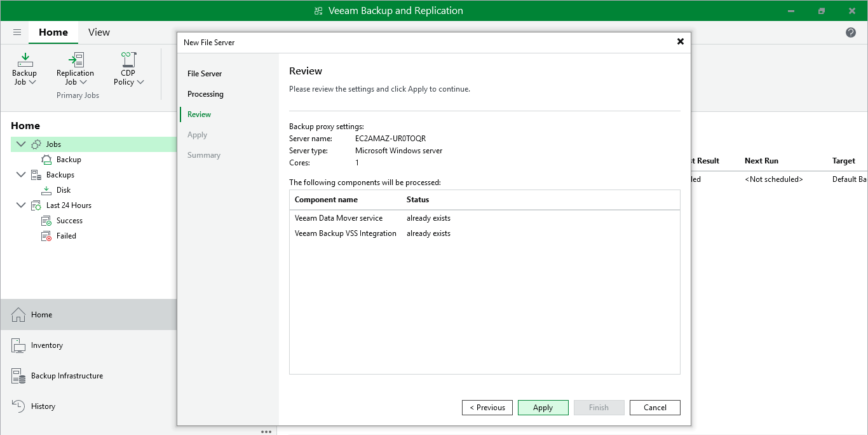Open the Inventory view label

pyautogui.click(x=47, y=345)
